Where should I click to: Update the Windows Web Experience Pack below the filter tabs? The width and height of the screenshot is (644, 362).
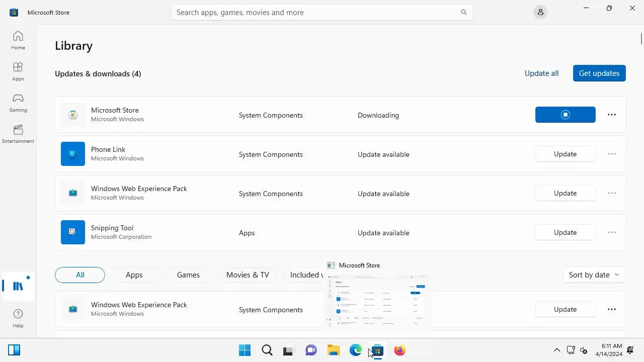click(565, 309)
